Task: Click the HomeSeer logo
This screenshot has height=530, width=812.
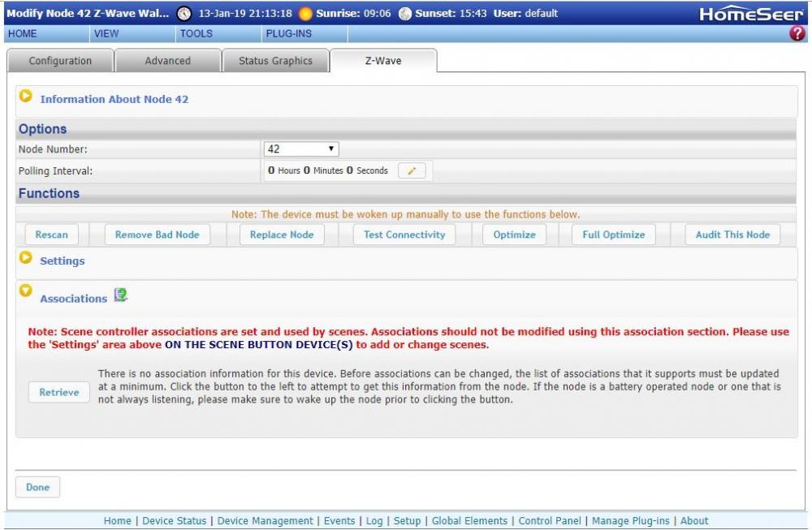Action: pos(751,14)
